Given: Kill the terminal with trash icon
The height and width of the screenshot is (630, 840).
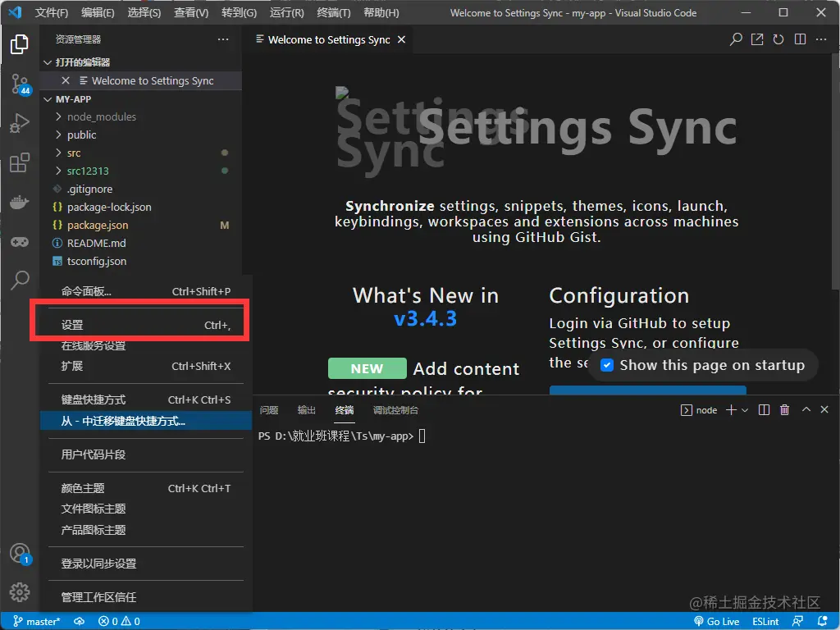Looking at the screenshot, I should pyautogui.click(x=784, y=410).
